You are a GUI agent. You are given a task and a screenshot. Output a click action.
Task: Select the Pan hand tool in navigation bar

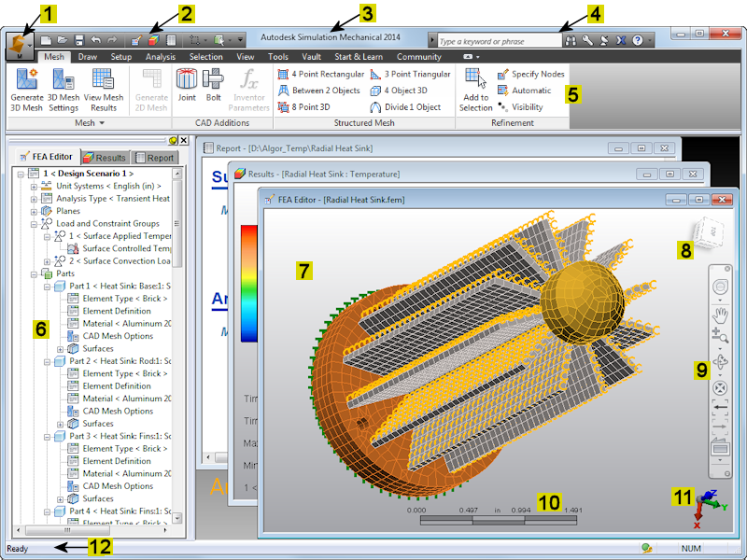[720, 315]
